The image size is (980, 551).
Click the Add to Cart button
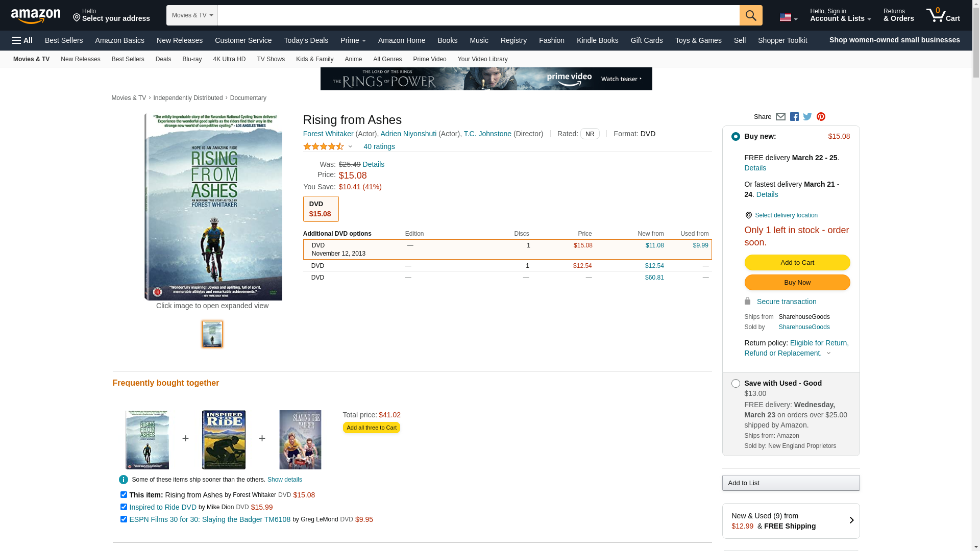pyautogui.click(x=797, y=263)
